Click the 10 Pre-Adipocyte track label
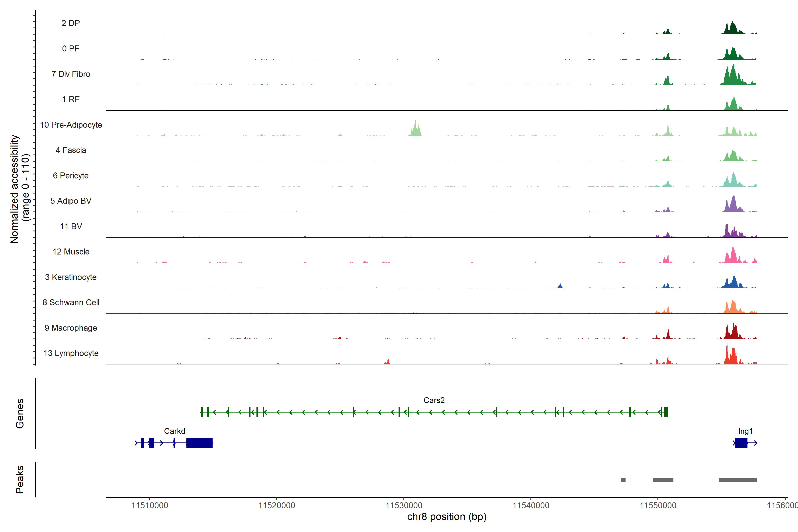Viewport: 798px width, 532px height. [x=71, y=125]
